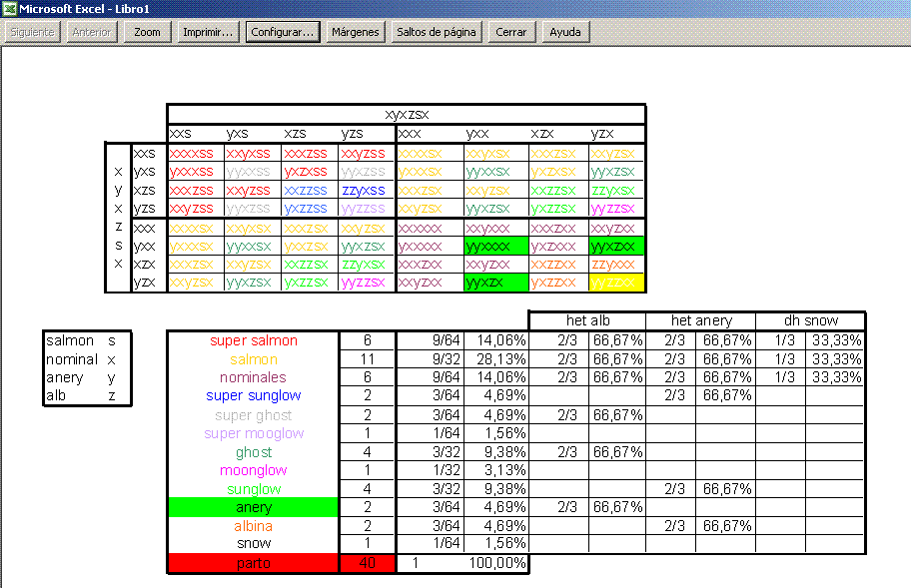Click the "100,00%" total cell
This screenshot has width=911, height=588.
[496, 563]
